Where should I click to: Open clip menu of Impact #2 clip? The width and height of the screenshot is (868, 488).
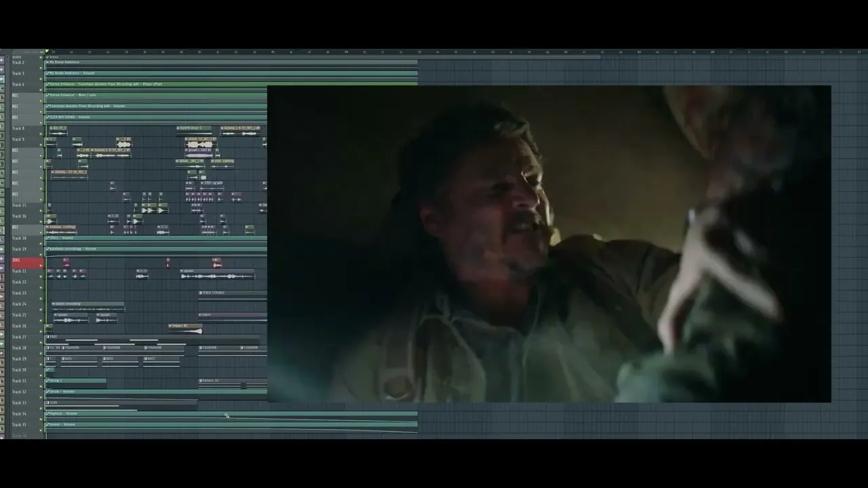tap(170, 325)
